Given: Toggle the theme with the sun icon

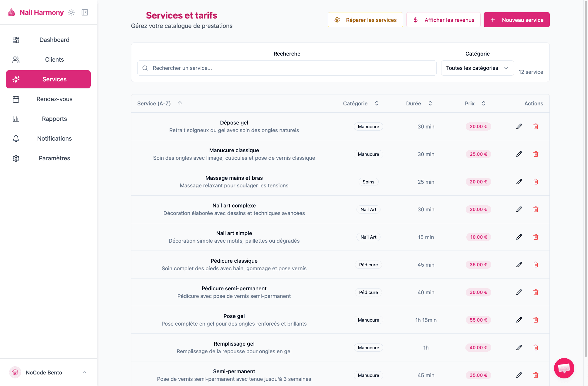Looking at the screenshot, I should (x=71, y=12).
